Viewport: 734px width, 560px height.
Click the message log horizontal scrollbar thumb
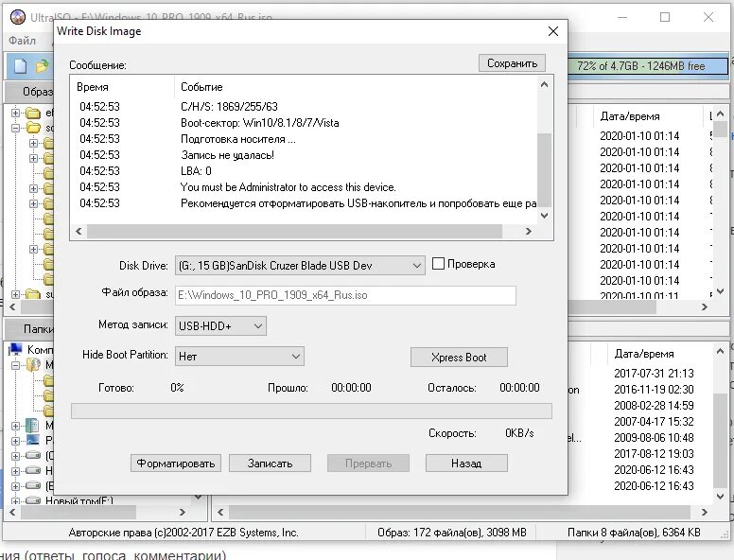pos(294,231)
